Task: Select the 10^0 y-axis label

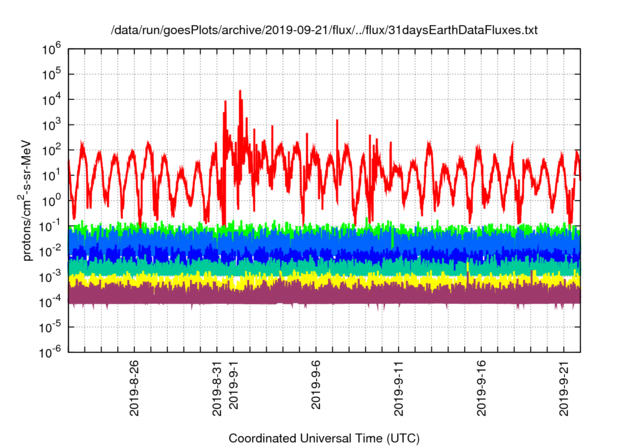Action: click(x=51, y=201)
